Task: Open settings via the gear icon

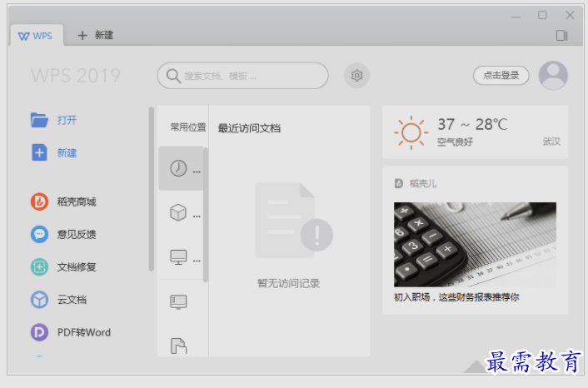Action: [356, 76]
